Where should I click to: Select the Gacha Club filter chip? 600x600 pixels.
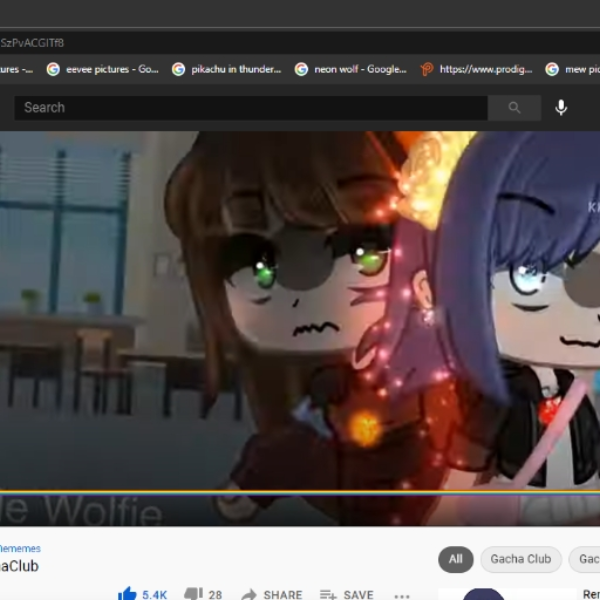click(x=521, y=559)
